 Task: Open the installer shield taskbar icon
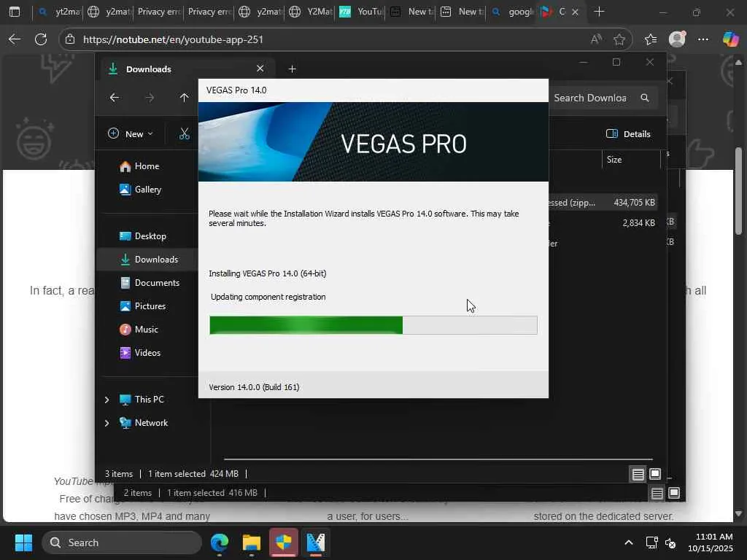click(284, 542)
